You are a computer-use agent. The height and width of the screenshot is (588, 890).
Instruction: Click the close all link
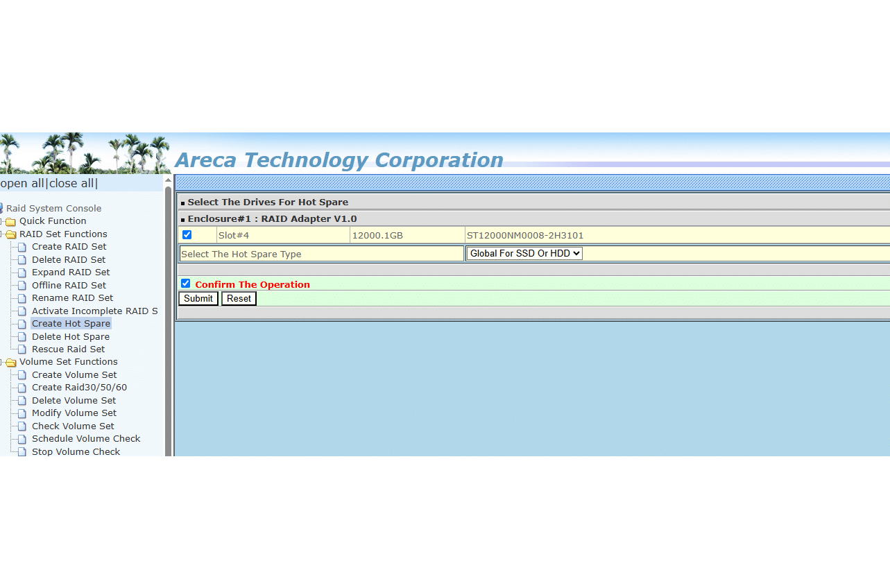71,184
